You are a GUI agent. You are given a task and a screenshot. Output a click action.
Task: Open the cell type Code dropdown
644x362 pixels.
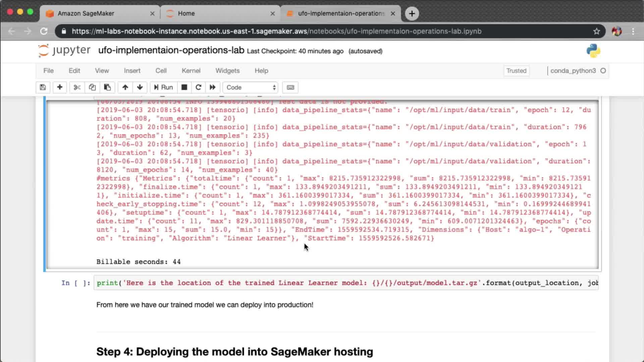coord(251,87)
